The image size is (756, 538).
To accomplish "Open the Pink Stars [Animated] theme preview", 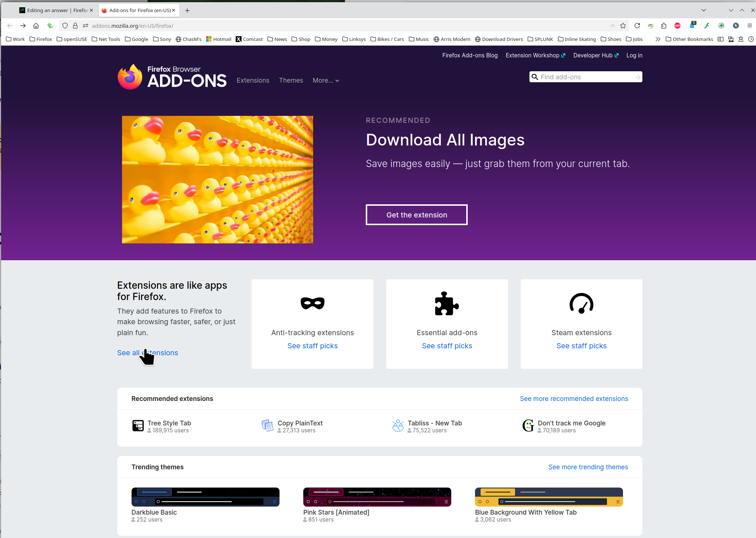I will pos(377,497).
